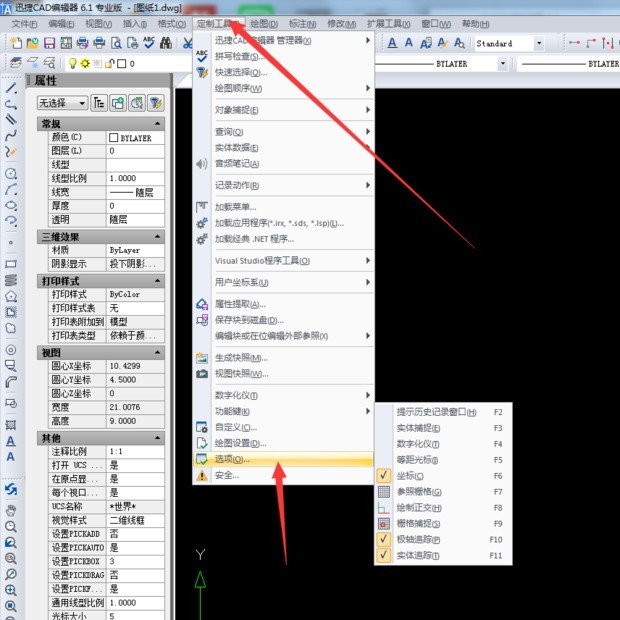Click the 参照栅格 grid icon in submenu
Image resolution: width=620 pixels, height=620 pixels.
click(384, 491)
